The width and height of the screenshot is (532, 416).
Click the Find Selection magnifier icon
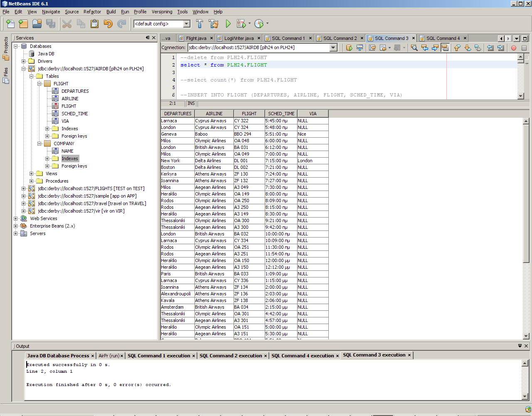[x=414, y=48]
